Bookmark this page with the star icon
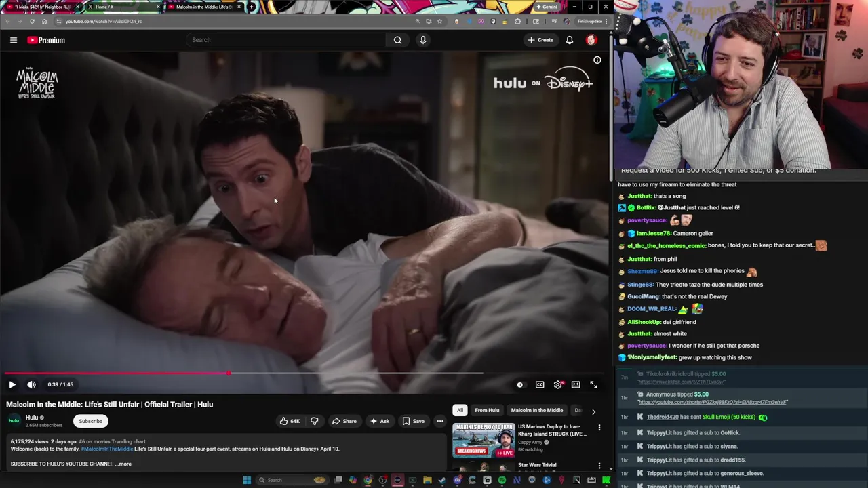868x488 pixels. (x=439, y=21)
